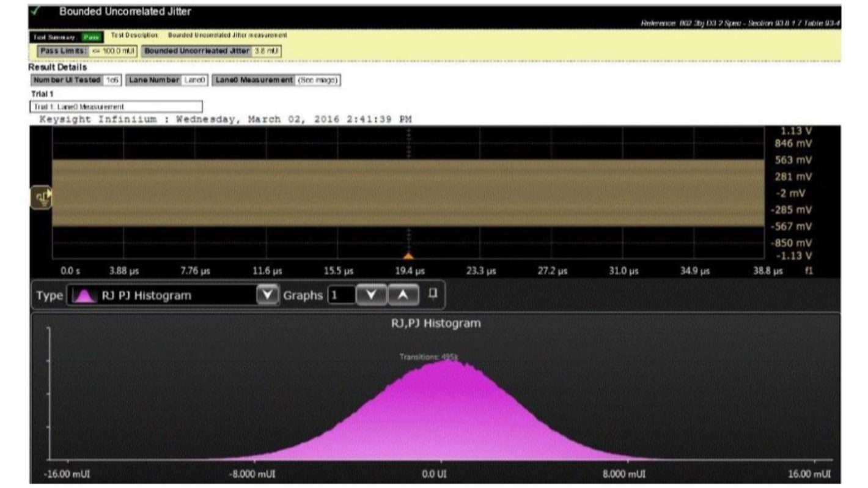
Task: Click the 34.9 µs time label
Action: coord(695,270)
